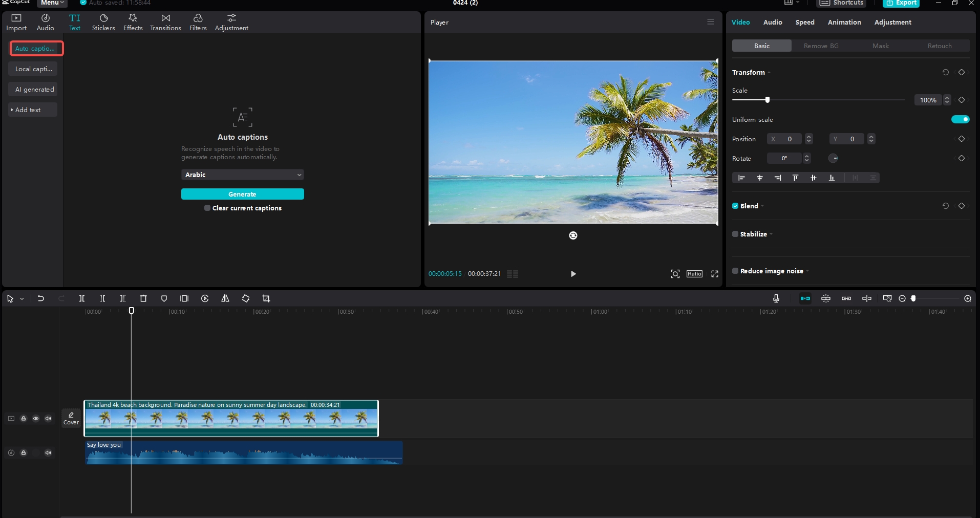
Task: Open the Arabic language dropdown
Action: (x=242, y=175)
